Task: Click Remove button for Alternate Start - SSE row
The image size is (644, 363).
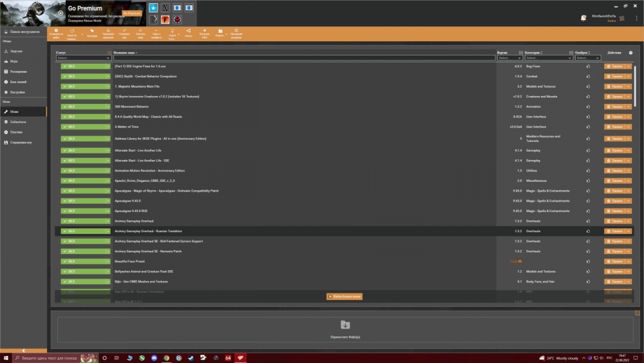Action: coord(615,161)
